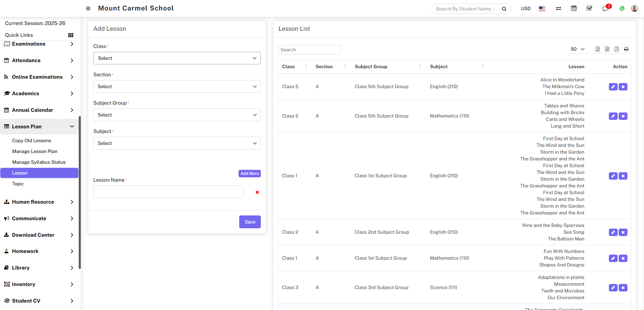Export lesson list as PDF
This screenshot has height=310, width=644.
617,49
